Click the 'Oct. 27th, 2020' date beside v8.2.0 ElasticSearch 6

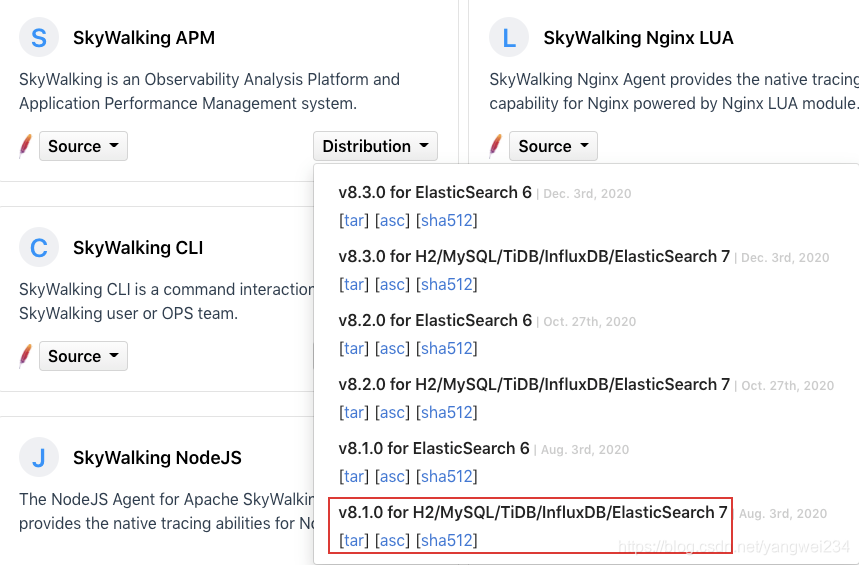click(589, 322)
